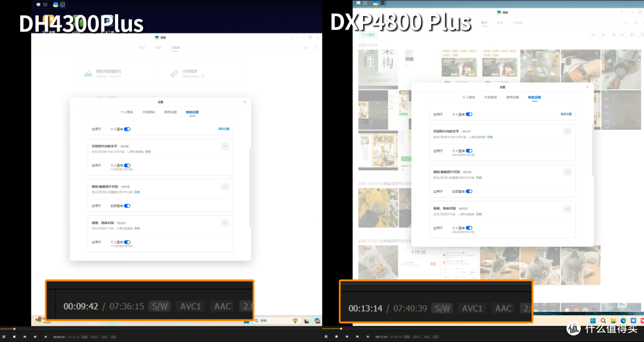Select 智能设置 tab in DXP4800 Plus settings dialog
This screenshot has height=342, width=644.
coord(534,97)
